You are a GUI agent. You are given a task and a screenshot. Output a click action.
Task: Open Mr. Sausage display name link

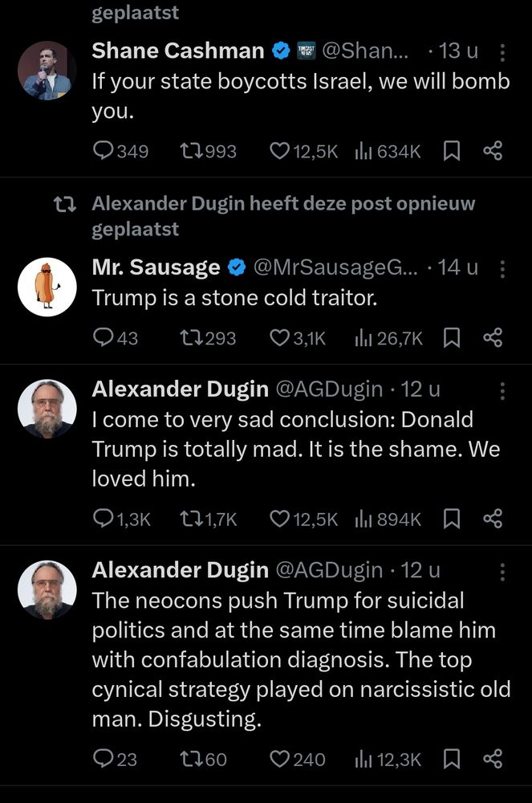pos(156,267)
